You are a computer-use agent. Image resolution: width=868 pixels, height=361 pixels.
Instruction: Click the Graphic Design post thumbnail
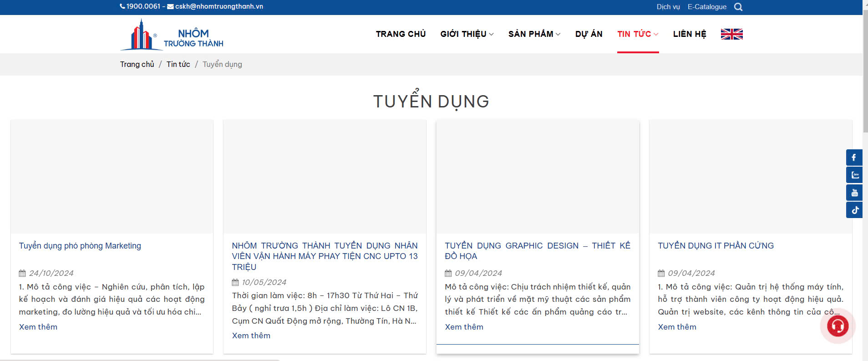coord(538,177)
